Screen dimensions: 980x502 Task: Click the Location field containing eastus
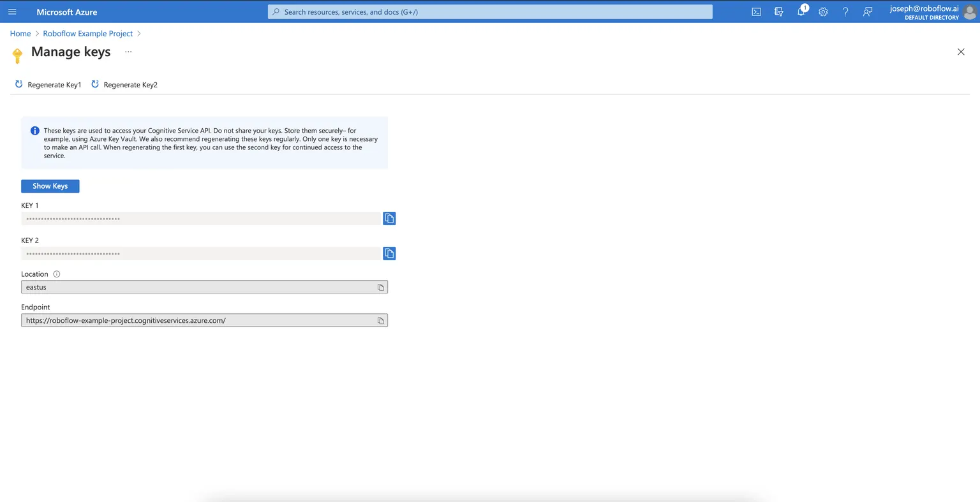[x=204, y=288]
